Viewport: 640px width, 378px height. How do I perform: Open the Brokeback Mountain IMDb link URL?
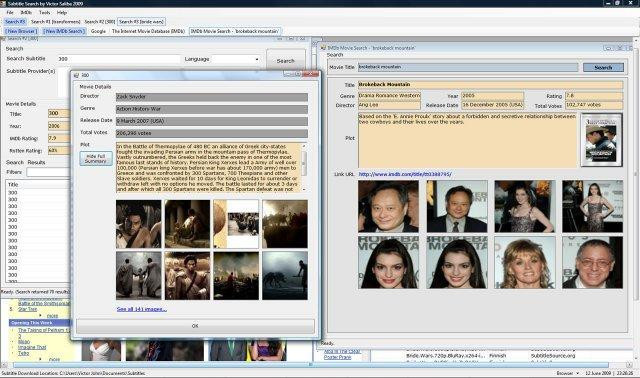click(405, 174)
